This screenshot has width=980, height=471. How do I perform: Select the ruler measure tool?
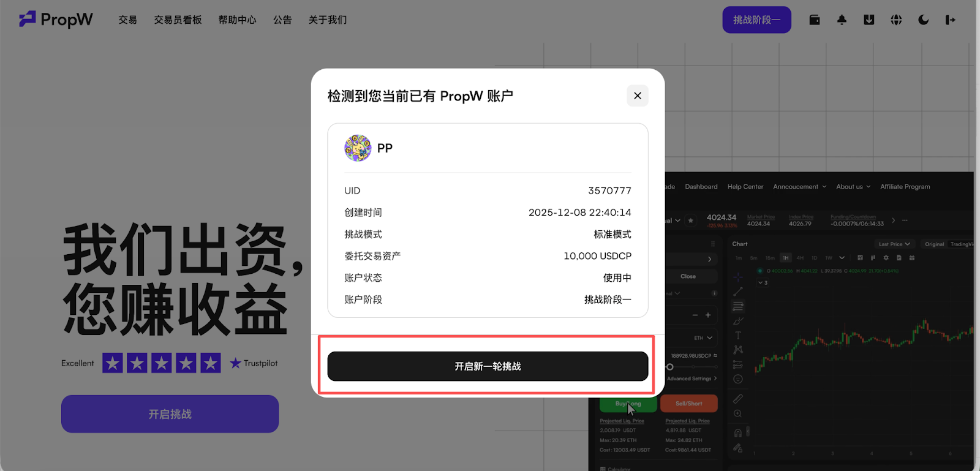coord(738,399)
